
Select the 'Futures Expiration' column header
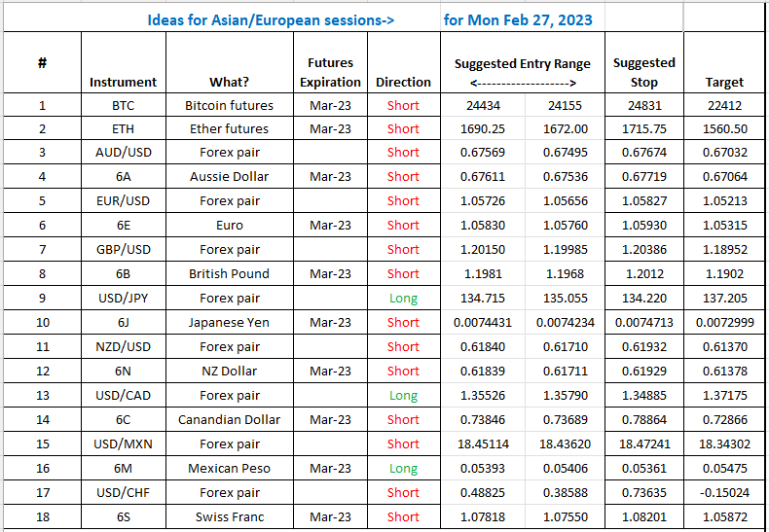330,73
